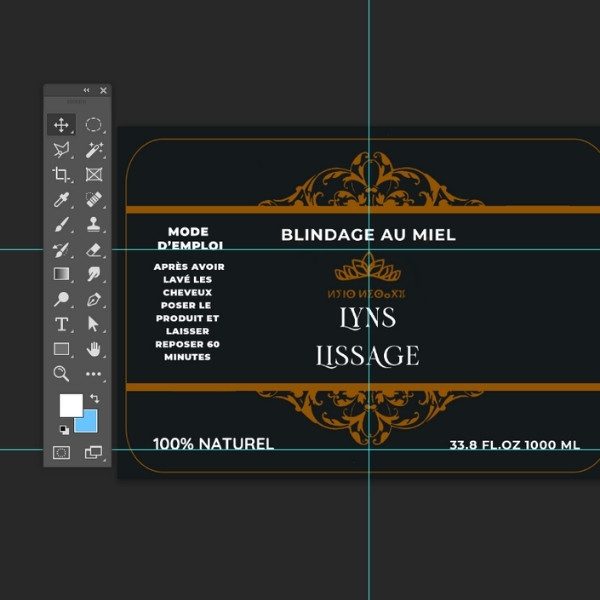Screen dimensions: 600x600
Task: Click the BLINDAGE AU MIEL text on canvas
Action: click(368, 235)
